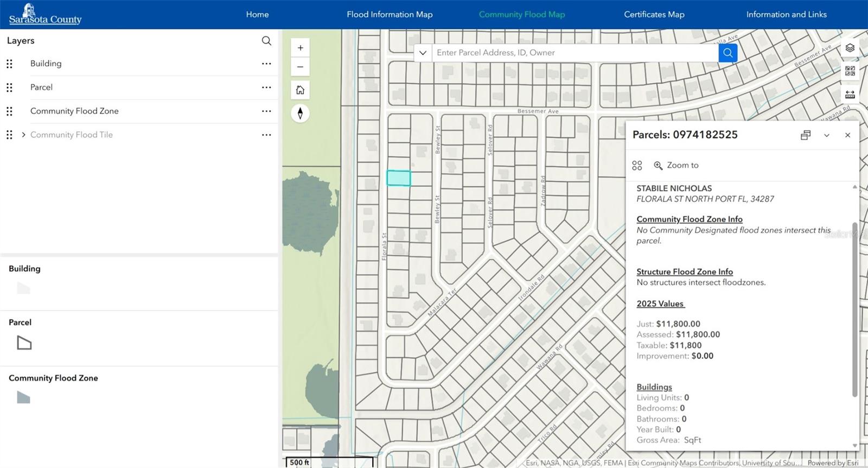Open the Information and Links page
The height and width of the screenshot is (468, 868).
coord(786,15)
